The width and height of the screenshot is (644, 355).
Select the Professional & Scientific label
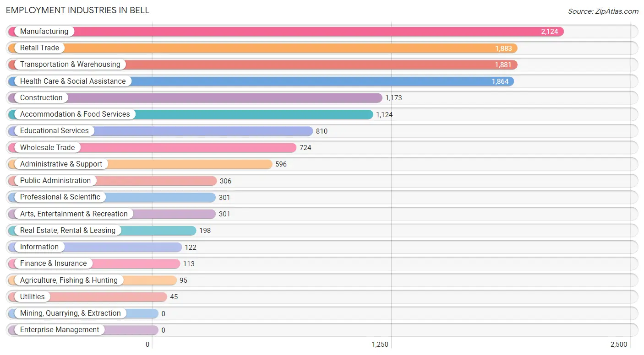coord(60,197)
